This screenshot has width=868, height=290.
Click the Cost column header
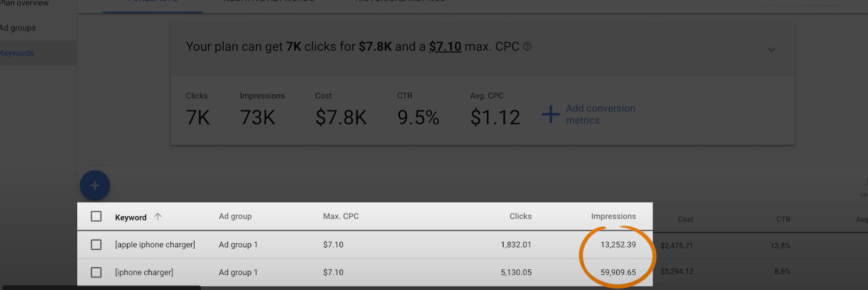pos(685,219)
